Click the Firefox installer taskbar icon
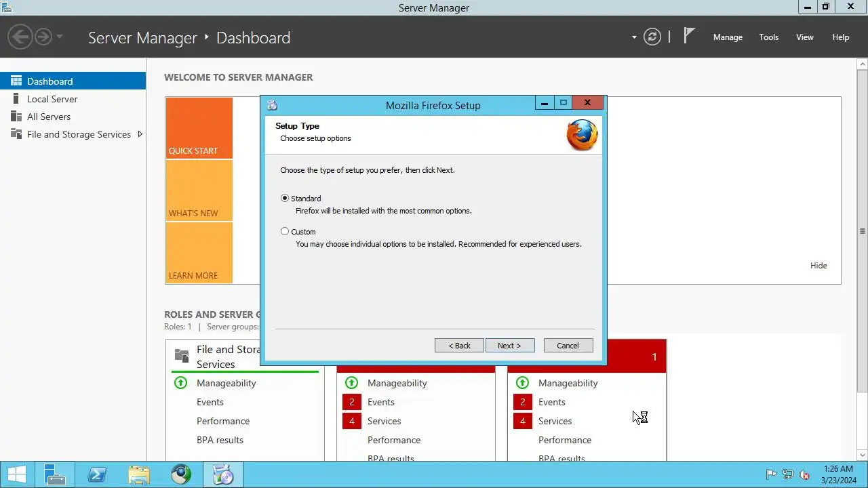Screen dimensions: 868x488 pos(223,474)
